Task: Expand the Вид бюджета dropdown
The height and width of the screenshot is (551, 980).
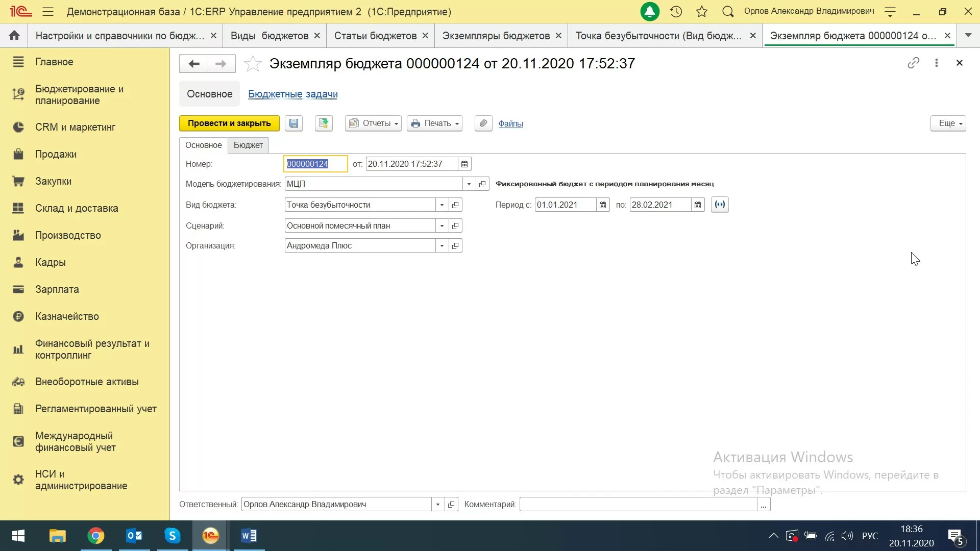Action: point(442,205)
